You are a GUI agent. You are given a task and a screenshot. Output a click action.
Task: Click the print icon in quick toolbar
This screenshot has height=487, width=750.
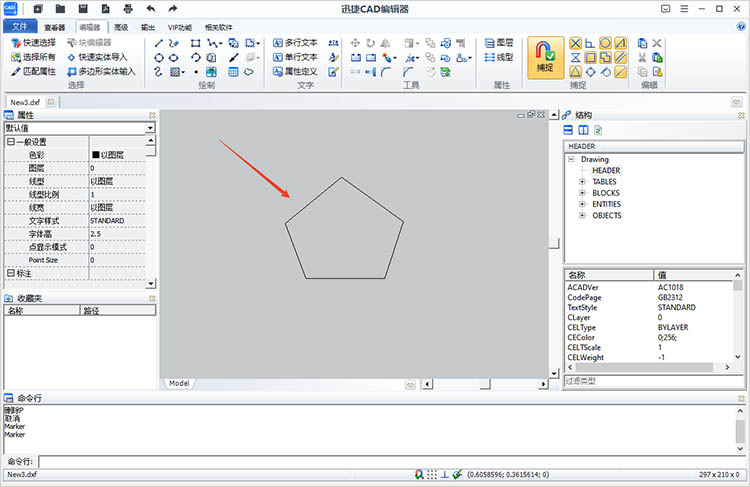[x=127, y=9]
